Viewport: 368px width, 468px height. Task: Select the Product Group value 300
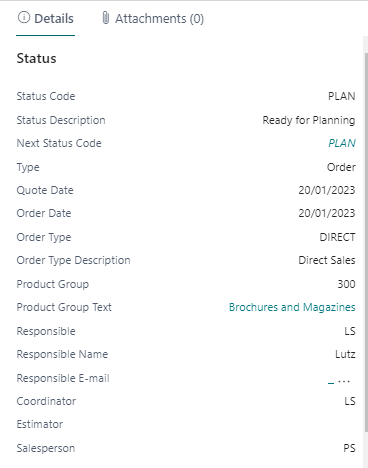tap(346, 284)
